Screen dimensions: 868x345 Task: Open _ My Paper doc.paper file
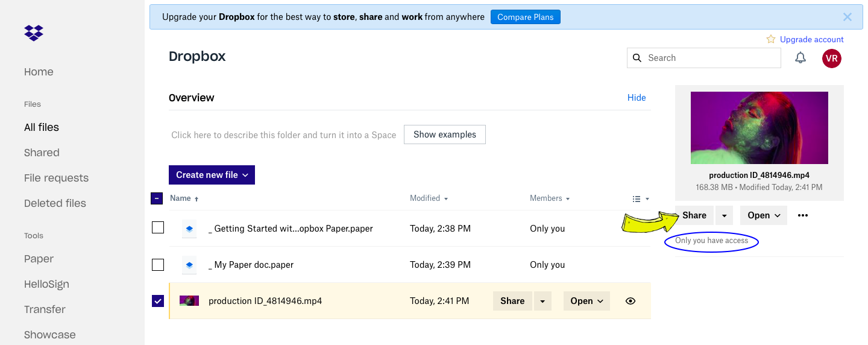[x=251, y=265]
